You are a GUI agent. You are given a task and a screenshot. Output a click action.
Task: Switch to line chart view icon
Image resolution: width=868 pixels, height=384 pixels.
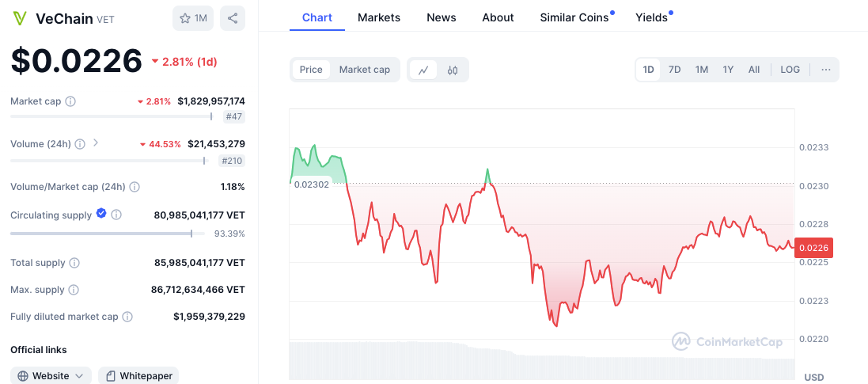pyautogui.click(x=423, y=70)
